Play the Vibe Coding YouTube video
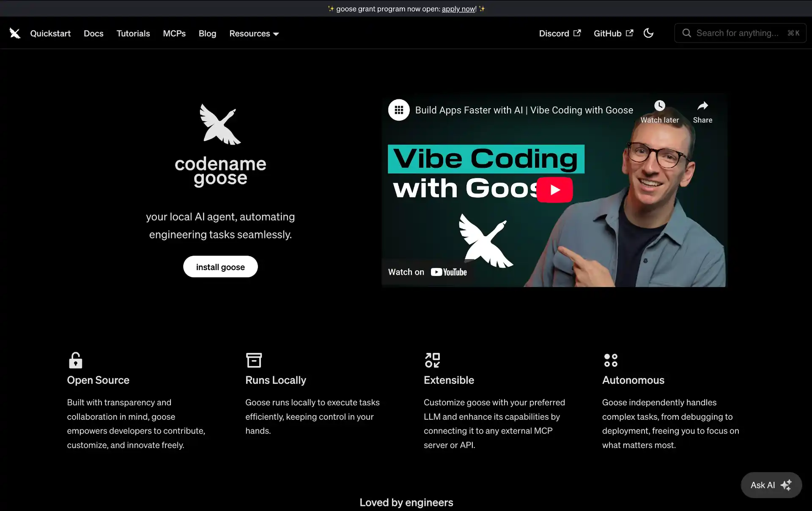The height and width of the screenshot is (511, 812). (x=555, y=190)
